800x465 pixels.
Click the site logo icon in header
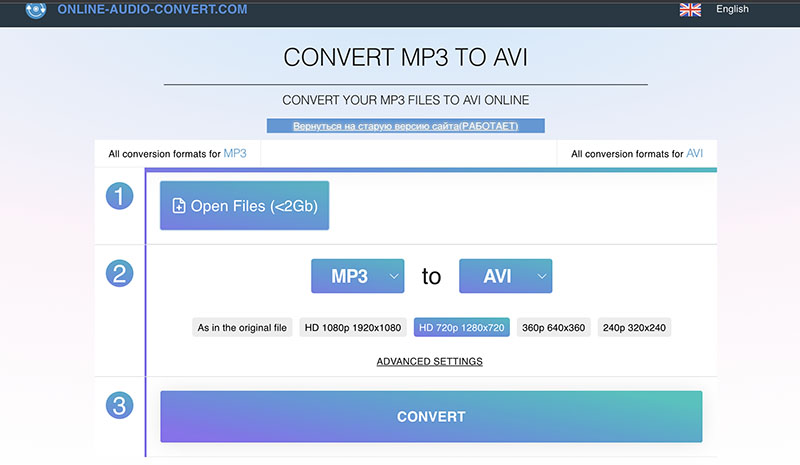pyautogui.click(x=36, y=9)
